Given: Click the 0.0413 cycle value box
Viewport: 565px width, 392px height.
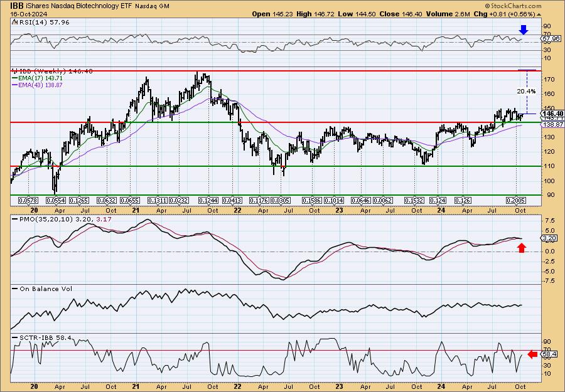Looking at the screenshot, I should pyautogui.click(x=232, y=200).
